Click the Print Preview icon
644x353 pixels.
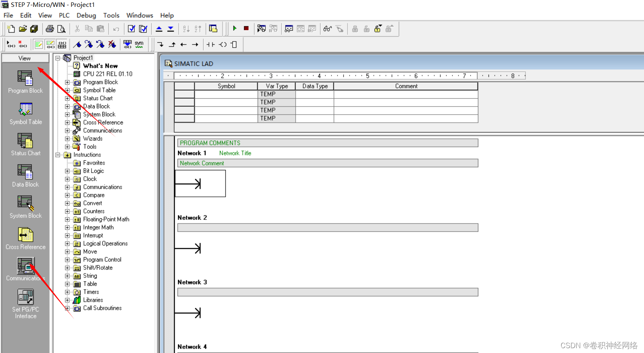click(x=61, y=29)
